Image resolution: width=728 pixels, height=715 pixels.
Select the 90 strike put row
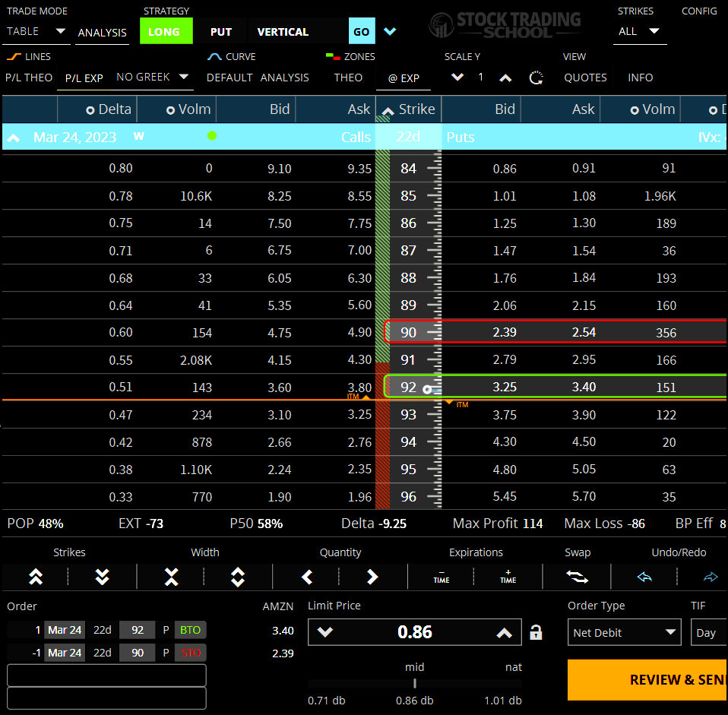pyautogui.click(x=555, y=332)
